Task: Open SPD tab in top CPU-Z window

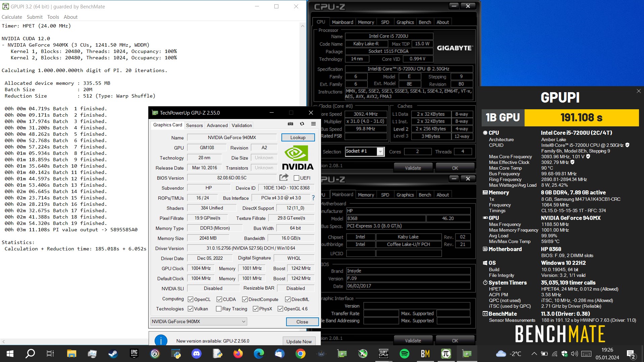Action: [385, 22]
